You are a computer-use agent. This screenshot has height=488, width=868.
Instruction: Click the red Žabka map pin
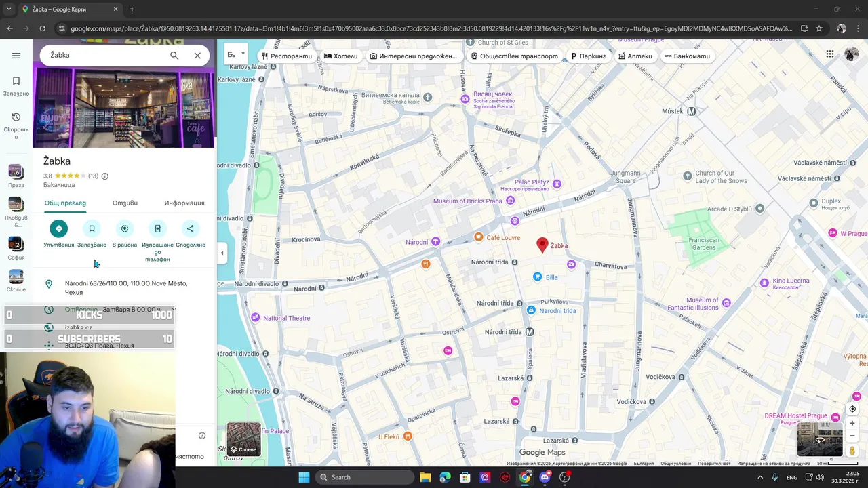pos(542,245)
